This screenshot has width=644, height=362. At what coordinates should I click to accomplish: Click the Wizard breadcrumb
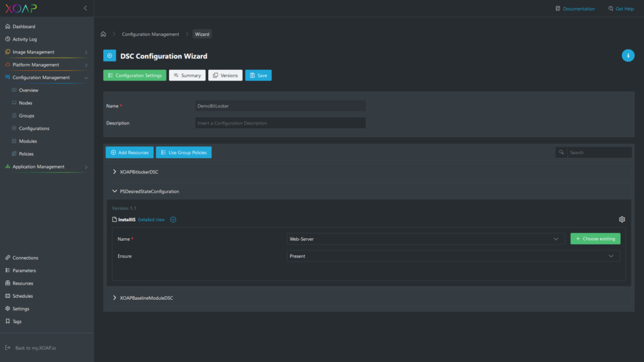[x=202, y=34]
